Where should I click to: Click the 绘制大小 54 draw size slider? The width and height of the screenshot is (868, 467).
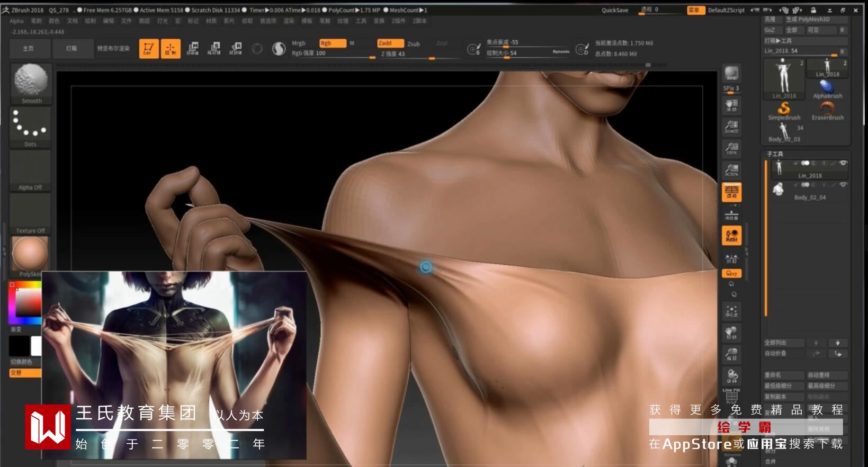(x=528, y=53)
